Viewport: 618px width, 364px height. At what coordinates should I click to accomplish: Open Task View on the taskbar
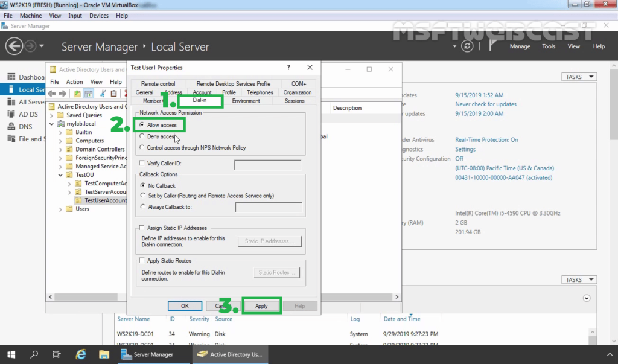point(57,354)
